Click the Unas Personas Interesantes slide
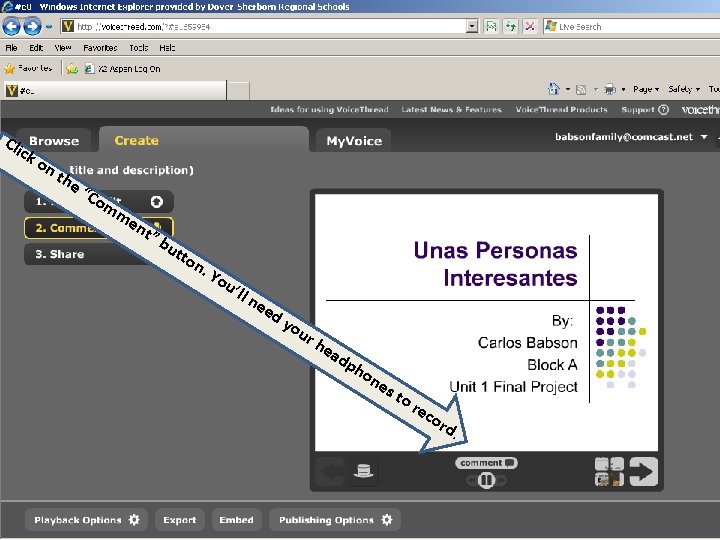This screenshot has width=720, height=540. coord(486,322)
